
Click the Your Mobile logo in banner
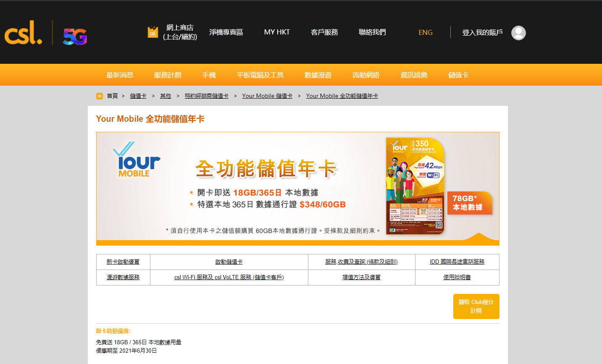pyautogui.click(x=137, y=160)
